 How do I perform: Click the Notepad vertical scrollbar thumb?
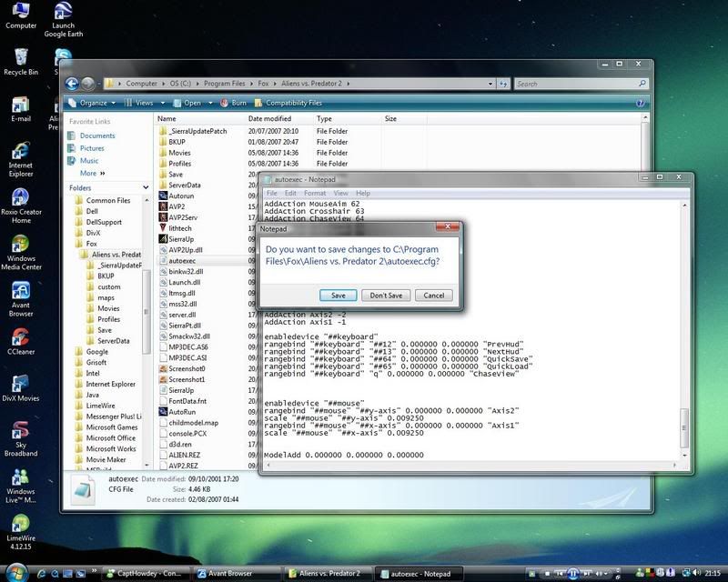pyautogui.click(x=684, y=428)
